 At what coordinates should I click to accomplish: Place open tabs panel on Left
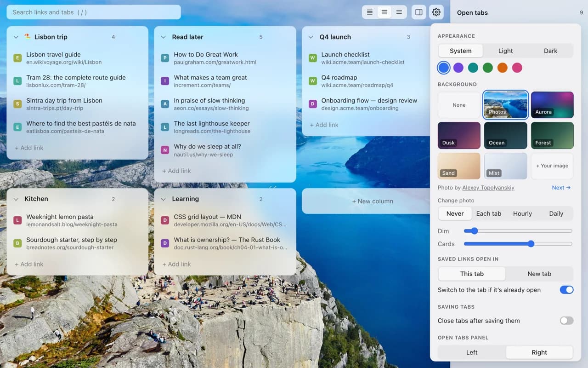click(472, 352)
